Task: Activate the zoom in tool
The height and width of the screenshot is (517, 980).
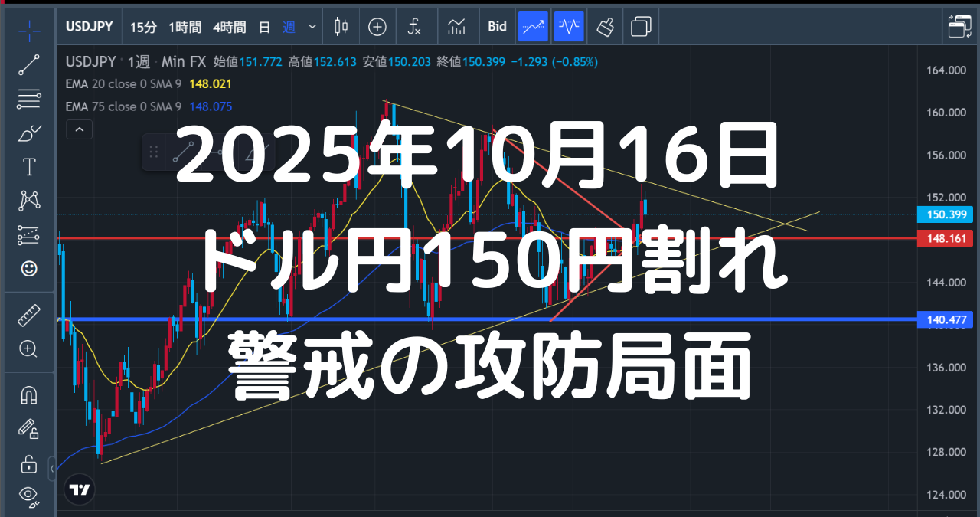Action: click(29, 349)
